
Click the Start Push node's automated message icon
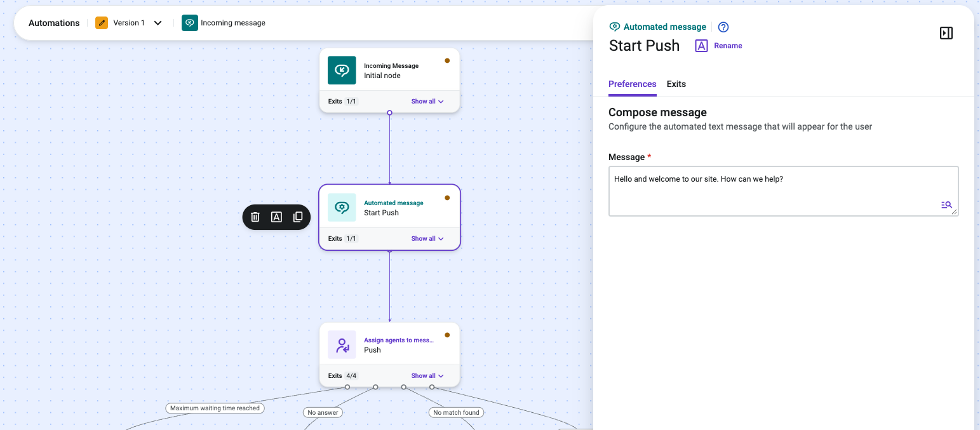point(342,208)
